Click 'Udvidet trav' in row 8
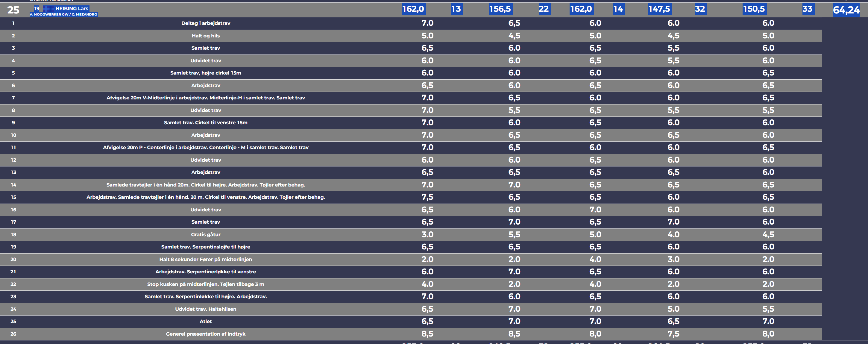 point(206,110)
